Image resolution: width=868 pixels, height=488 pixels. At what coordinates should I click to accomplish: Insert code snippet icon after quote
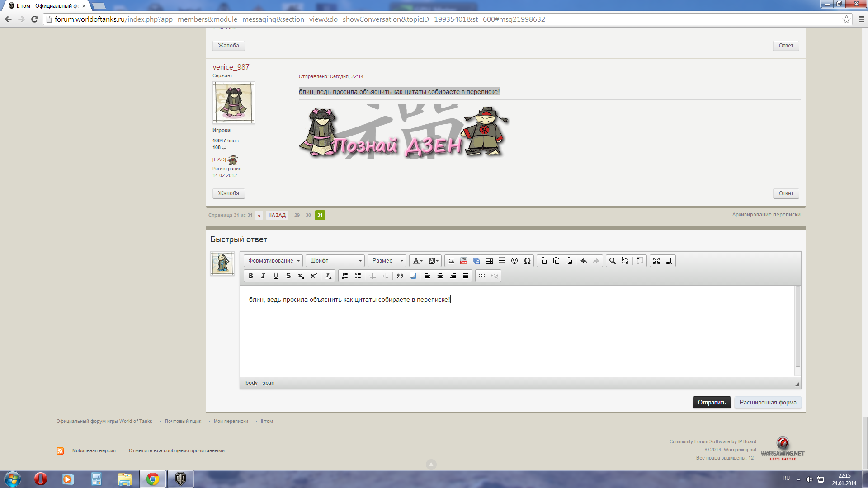[x=413, y=276]
